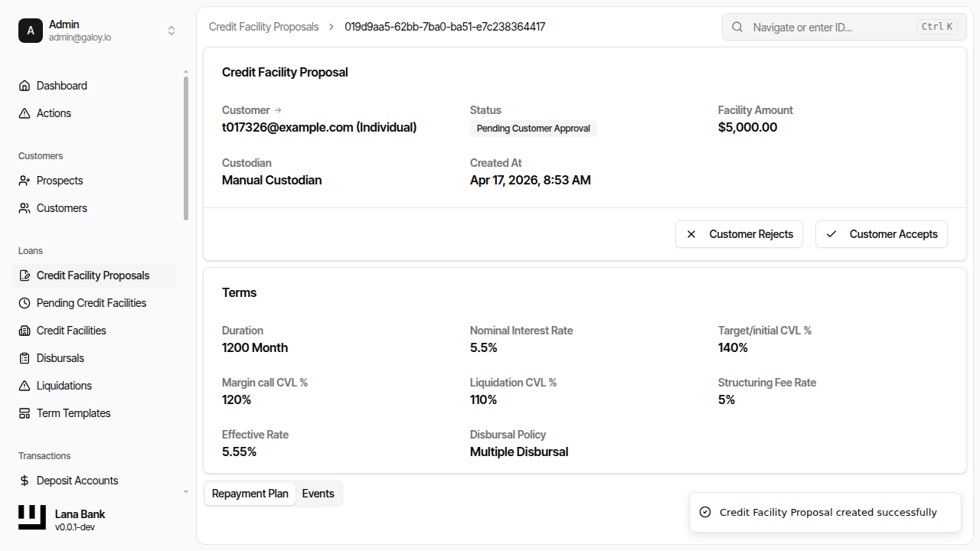Open Liquidations in the sidebar
This screenshot has height=551, width=980.
pos(64,386)
